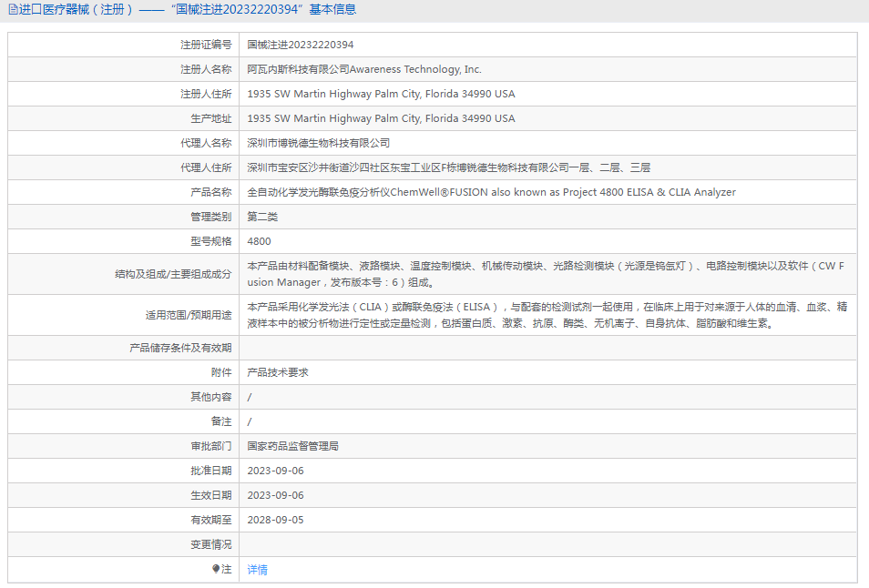Click the 管理类别 row label
869x588 pixels.
pos(211,217)
